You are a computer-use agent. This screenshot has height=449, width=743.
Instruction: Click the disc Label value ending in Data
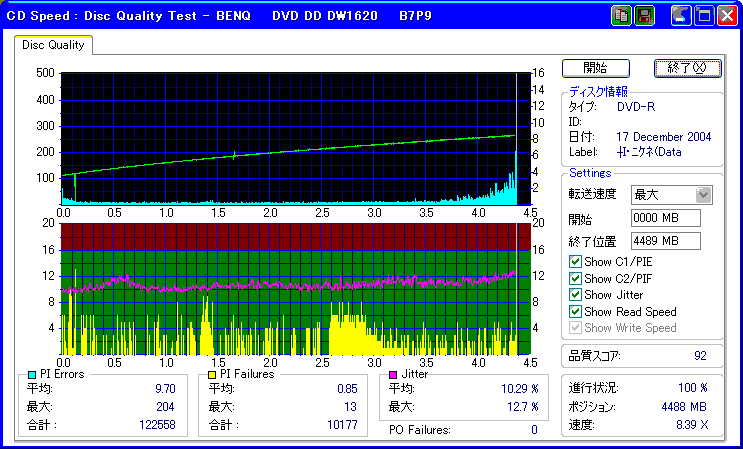[649, 152]
